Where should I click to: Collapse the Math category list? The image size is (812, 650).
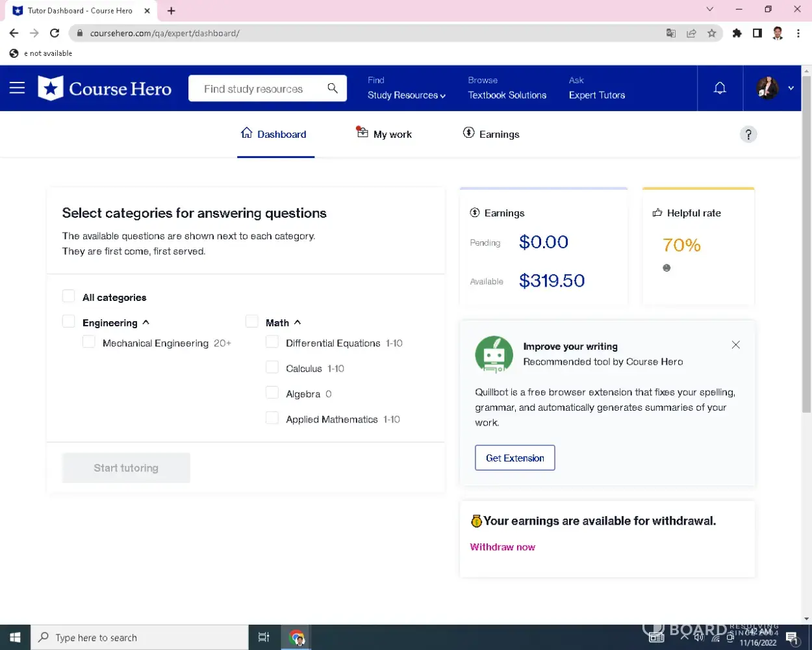tap(298, 322)
